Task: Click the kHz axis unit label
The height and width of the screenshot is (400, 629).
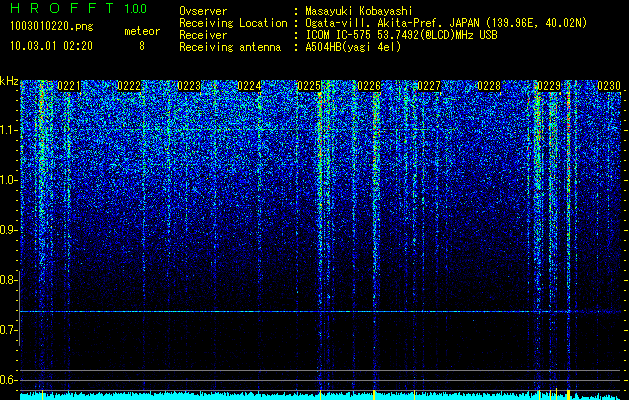Action: 9,81
